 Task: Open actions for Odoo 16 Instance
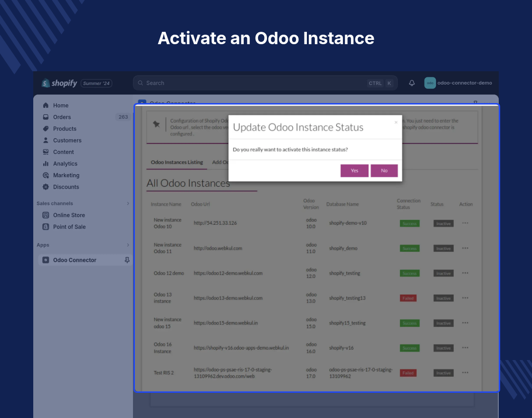coord(465,347)
